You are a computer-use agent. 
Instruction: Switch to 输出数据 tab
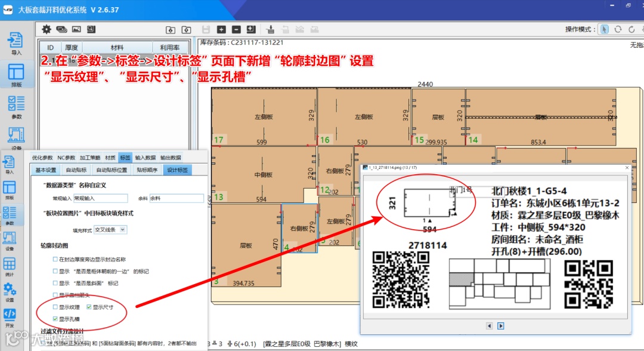coord(171,158)
